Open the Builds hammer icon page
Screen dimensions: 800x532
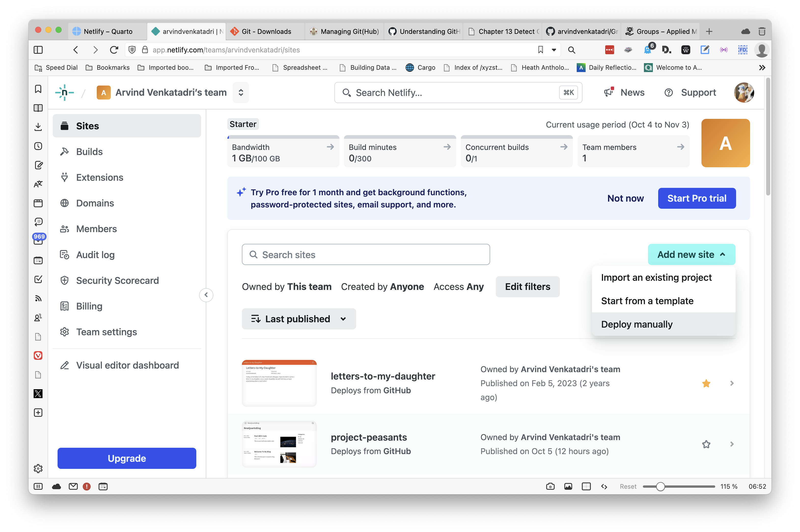pos(64,152)
